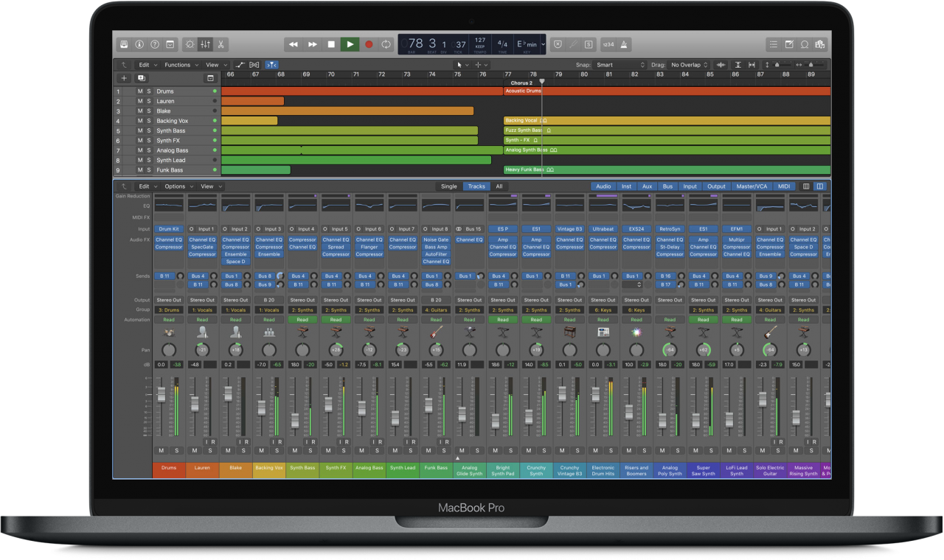Open the Drag No Overlap pop-up menu
The height and width of the screenshot is (560, 944).
(x=689, y=65)
